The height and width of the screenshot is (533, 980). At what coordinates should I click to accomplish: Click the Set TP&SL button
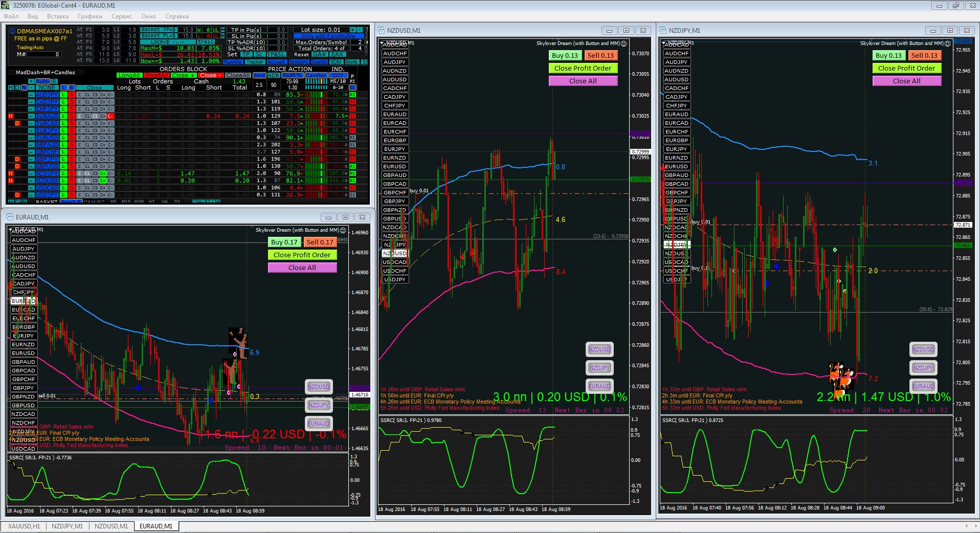tap(277, 54)
